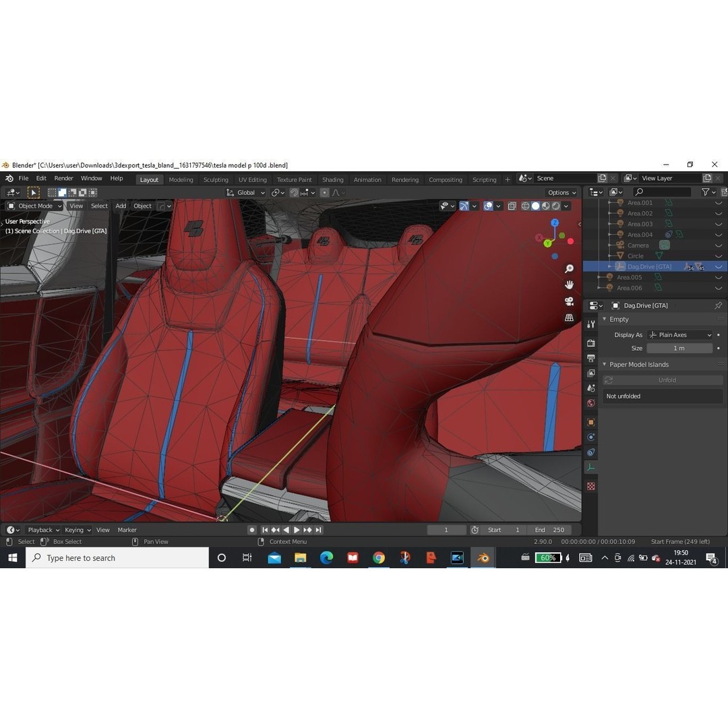Toggle proportional editing button

click(324, 193)
